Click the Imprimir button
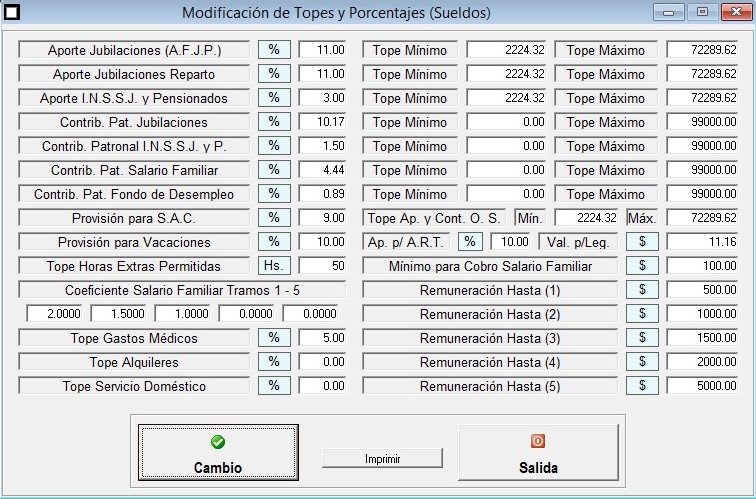 click(x=382, y=458)
